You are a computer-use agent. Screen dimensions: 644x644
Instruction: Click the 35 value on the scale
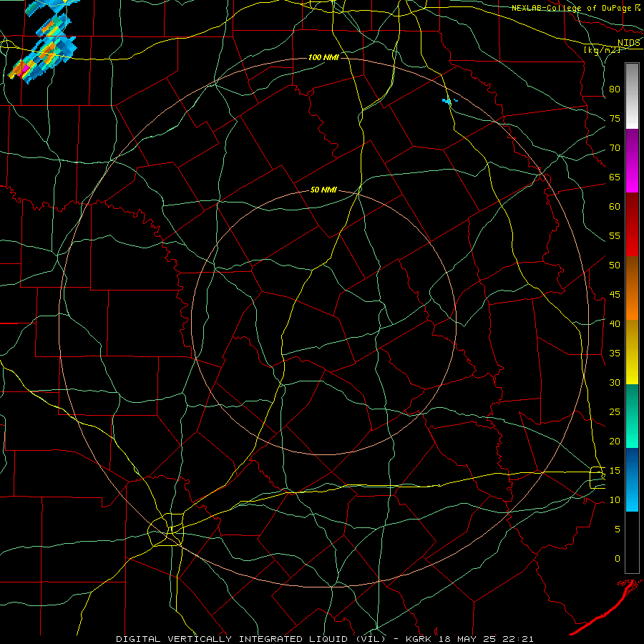(615, 353)
